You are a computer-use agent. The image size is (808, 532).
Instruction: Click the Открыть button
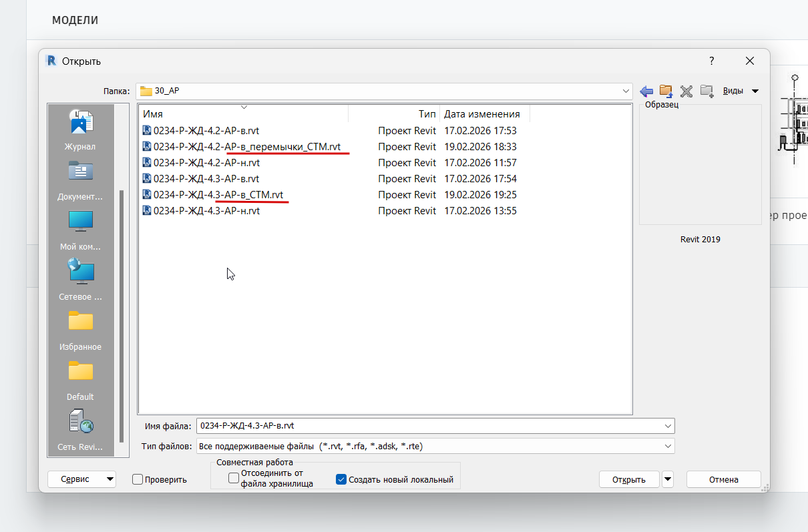(x=629, y=479)
